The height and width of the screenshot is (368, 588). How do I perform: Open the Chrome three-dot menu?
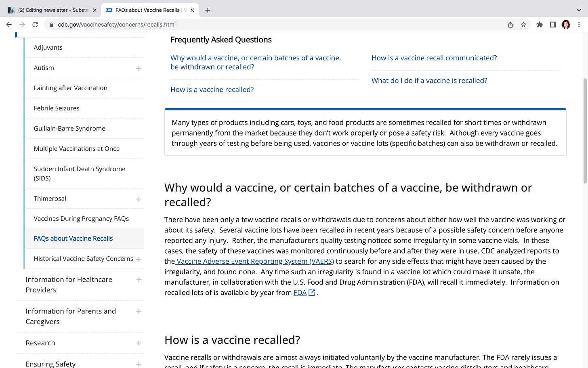(580, 25)
